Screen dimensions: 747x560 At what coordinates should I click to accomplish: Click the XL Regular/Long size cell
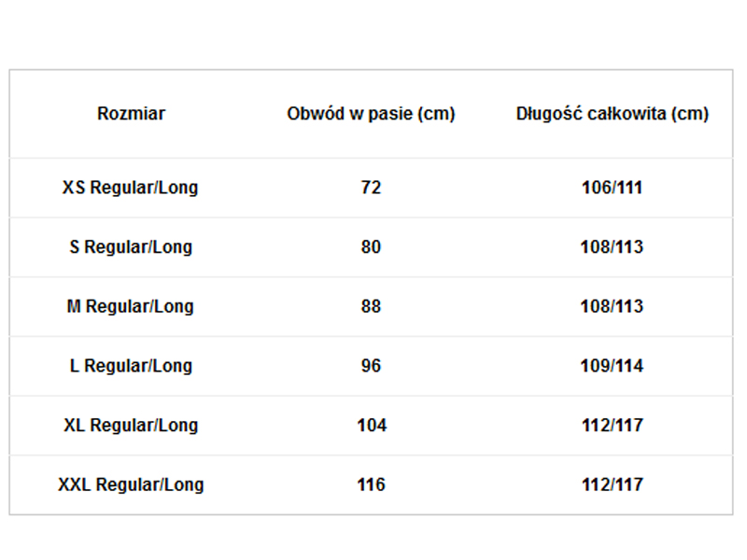coord(131,426)
